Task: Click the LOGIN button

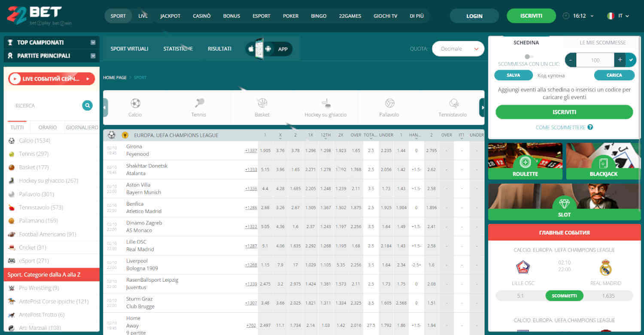Action: tap(474, 16)
